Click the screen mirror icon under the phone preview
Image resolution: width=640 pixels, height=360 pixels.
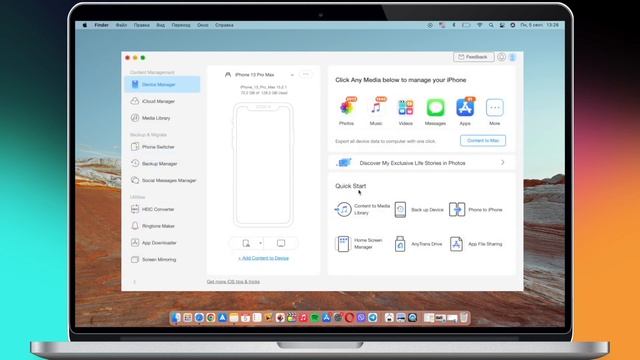click(x=281, y=243)
